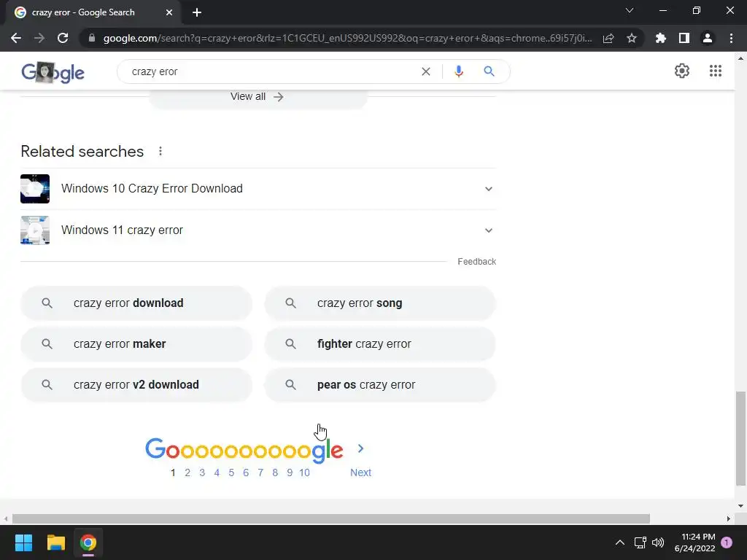Image resolution: width=747 pixels, height=560 pixels.
Task: Open the network status tray icon
Action: tap(640, 542)
